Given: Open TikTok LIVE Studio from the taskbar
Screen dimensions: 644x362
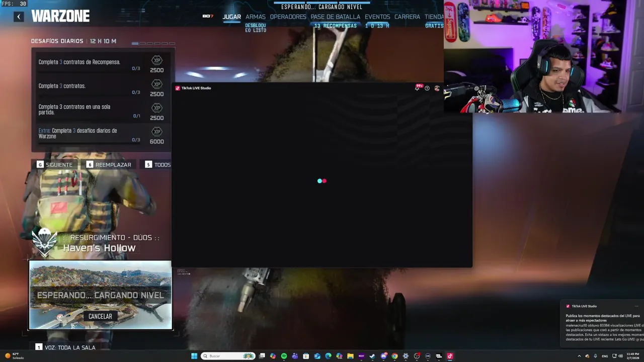Looking at the screenshot, I should (450, 356).
